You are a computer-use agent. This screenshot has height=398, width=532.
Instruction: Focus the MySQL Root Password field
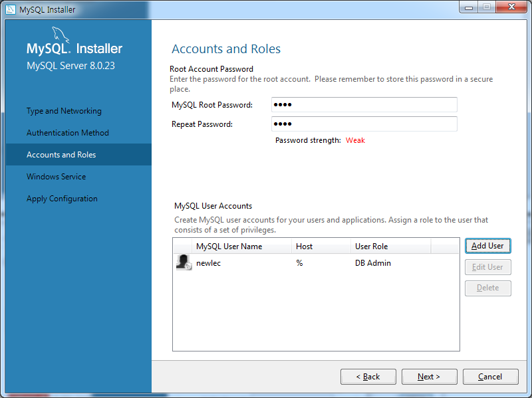click(x=364, y=104)
